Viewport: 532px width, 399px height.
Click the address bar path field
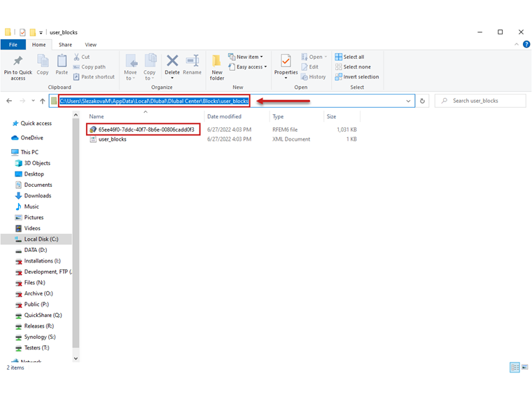coord(232,101)
